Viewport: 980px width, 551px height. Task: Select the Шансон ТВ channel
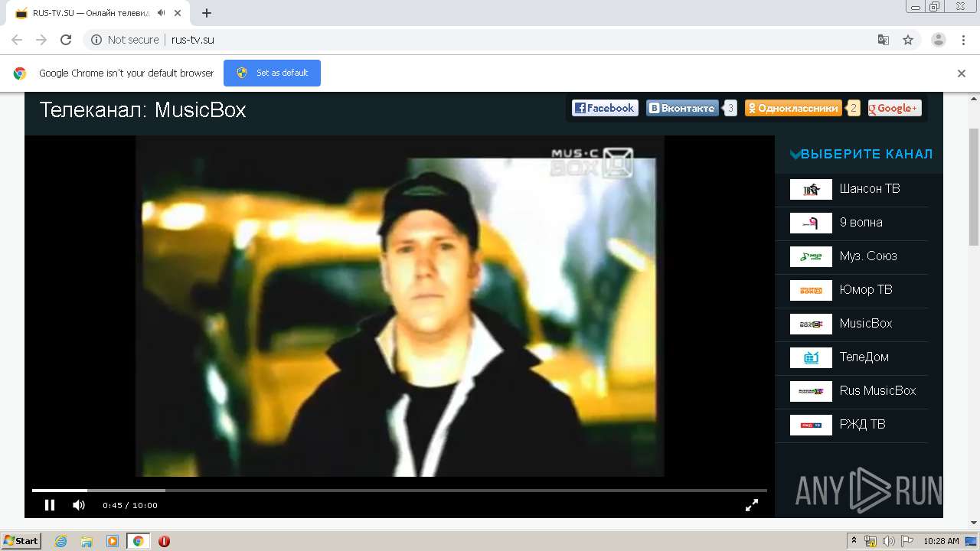pos(870,189)
